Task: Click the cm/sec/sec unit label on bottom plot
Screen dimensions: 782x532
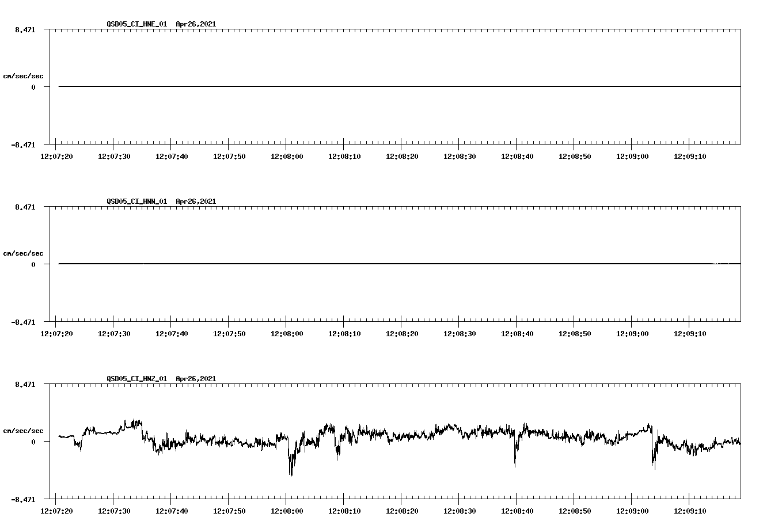Action: (x=23, y=430)
